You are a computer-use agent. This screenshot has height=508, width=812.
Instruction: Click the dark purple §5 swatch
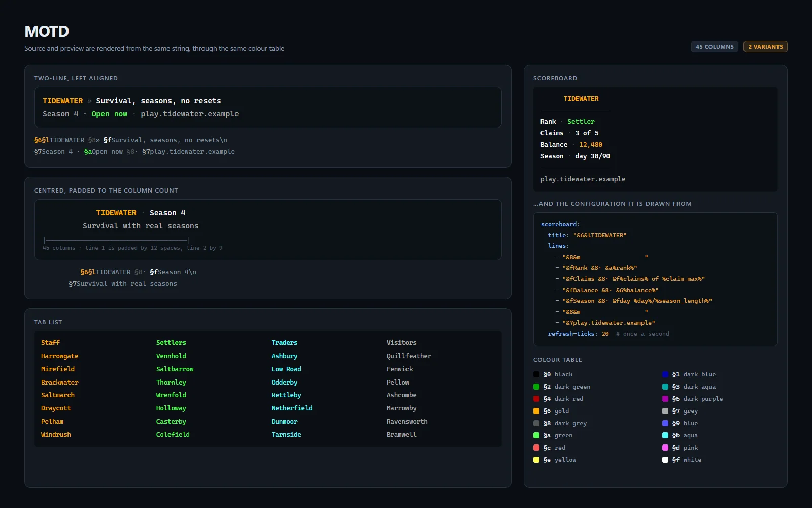(665, 399)
